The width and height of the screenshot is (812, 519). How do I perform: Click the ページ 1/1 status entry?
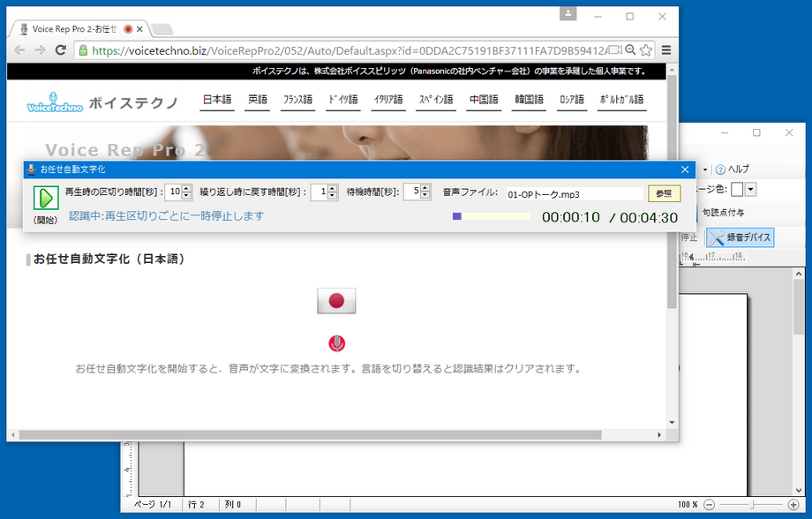click(x=153, y=505)
